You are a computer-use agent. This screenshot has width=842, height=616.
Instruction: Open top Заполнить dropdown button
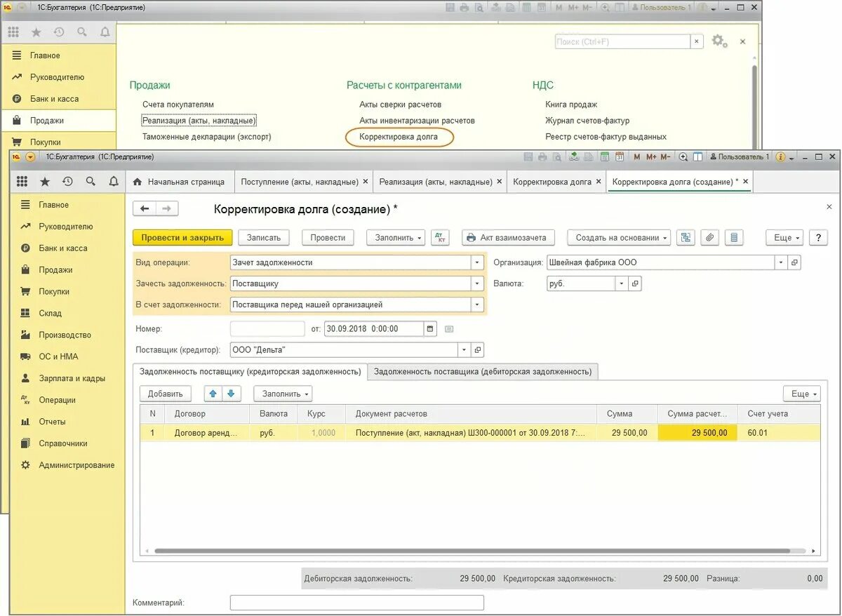click(396, 238)
